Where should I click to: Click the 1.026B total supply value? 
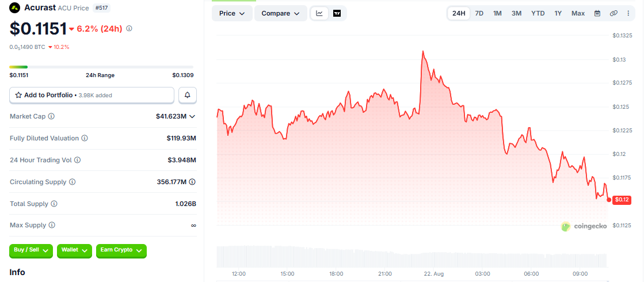[x=186, y=204]
